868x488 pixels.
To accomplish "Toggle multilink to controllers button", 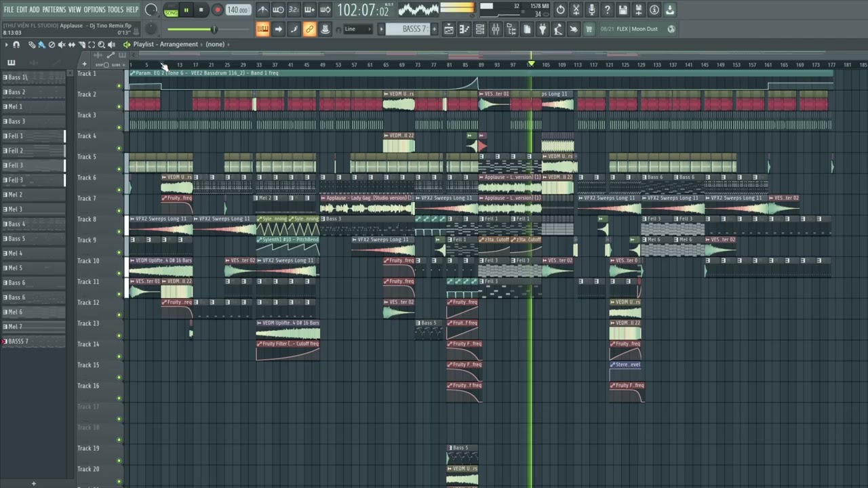I will [309, 29].
